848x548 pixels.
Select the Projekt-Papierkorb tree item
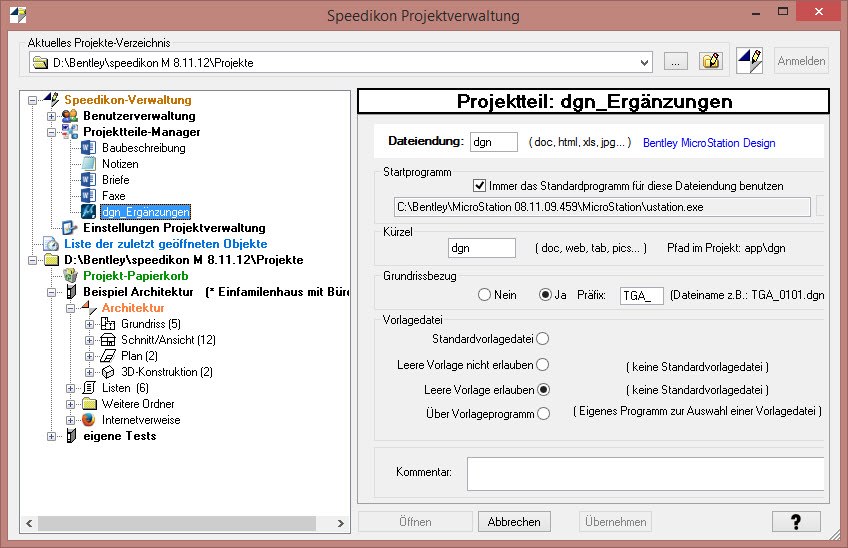coord(136,276)
